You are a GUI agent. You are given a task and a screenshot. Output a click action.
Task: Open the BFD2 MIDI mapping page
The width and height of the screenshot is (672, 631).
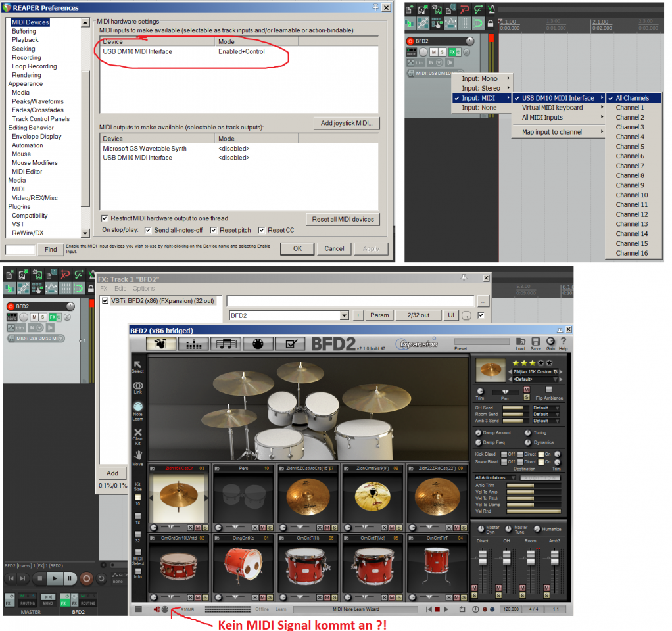pyautogui.click(x=258, y=344)
